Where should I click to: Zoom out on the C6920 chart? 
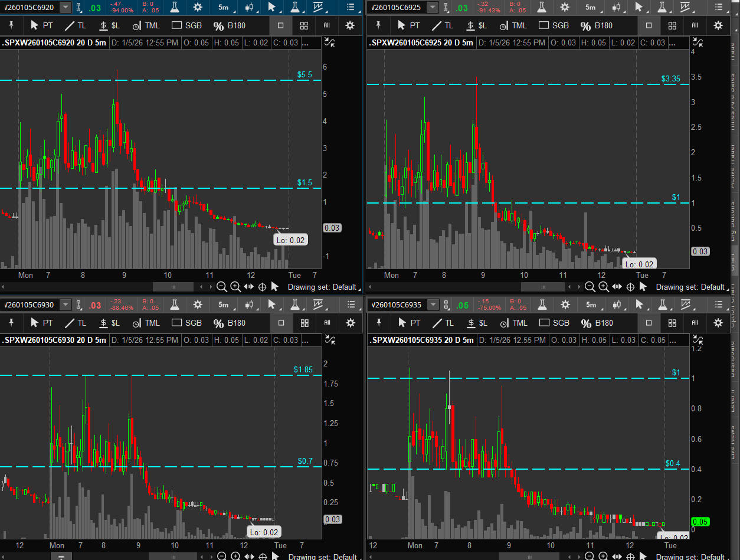[x=221, y=287]
